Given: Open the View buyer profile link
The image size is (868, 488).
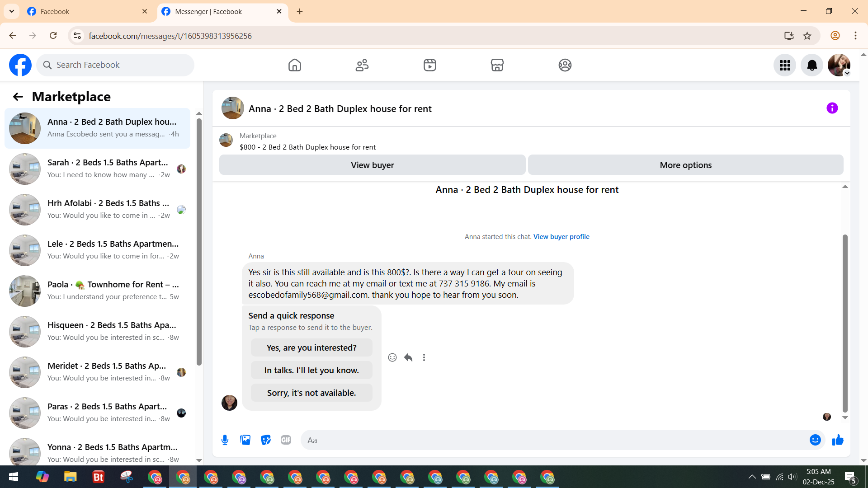Looking at the screenshot, I should pyautogui.click(x=561, y=236).
